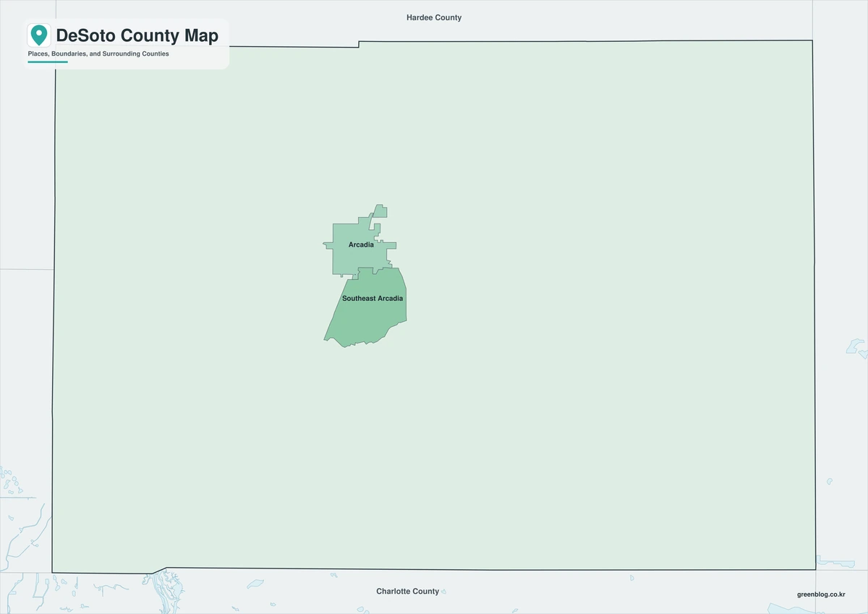The height and width of the screenshot is (614, 868).
Task: Open the greenblog.co.kr link
Action: pyautogui.click(x=821, y=594)
